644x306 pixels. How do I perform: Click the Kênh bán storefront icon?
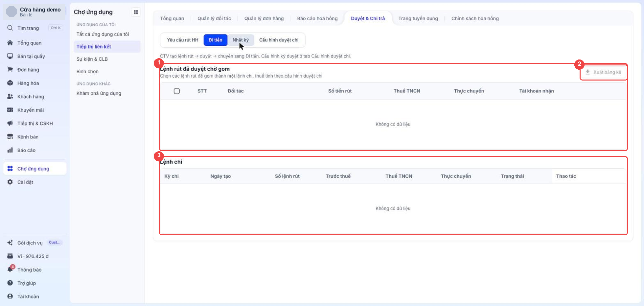click(x=10, y=137)
